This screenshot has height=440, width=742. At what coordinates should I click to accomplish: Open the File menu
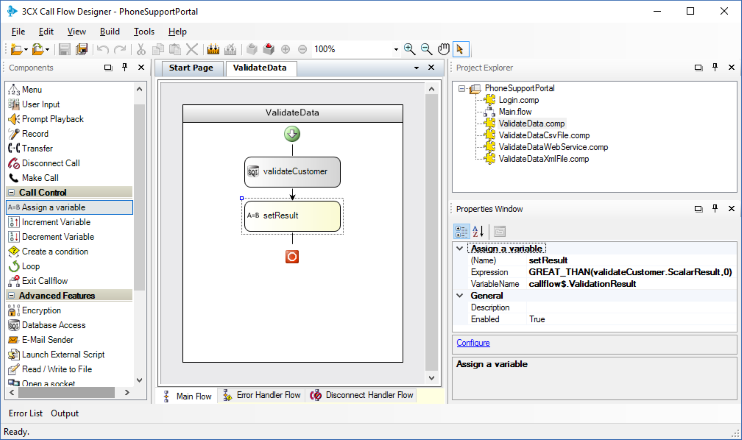click(x=18, y=32)
